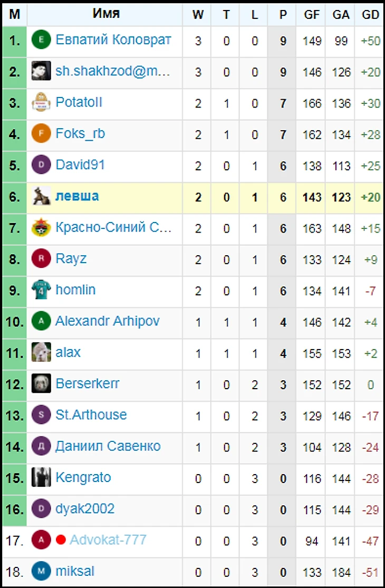Click the Имя column header
This screenshot has height=588, width=385.
[106, 14]
